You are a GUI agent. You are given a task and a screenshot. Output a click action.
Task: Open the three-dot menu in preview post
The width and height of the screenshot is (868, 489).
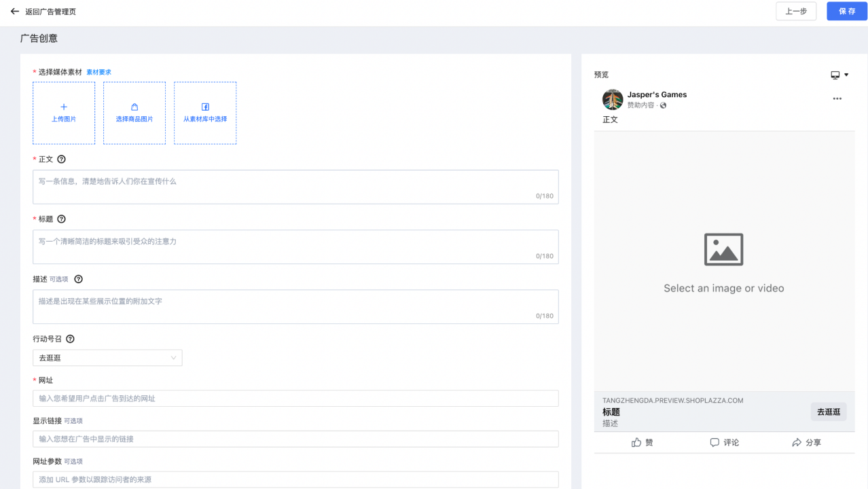pyautogui.click(x=837, y=99)
